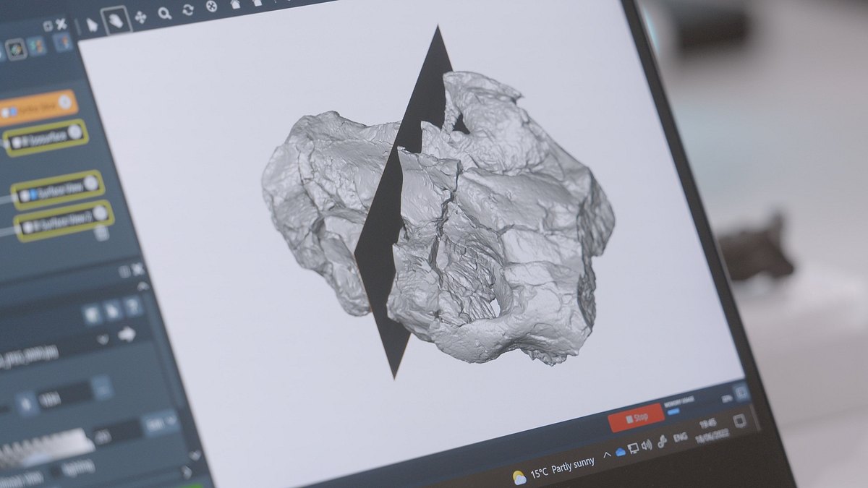
Task: Open the 15°C Partly sunny weather widget
Action: point(553,471)
